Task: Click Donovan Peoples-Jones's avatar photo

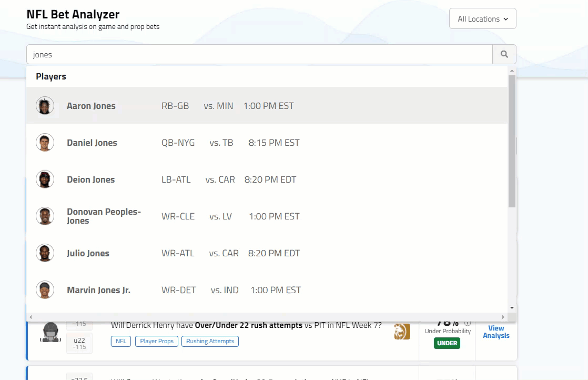Action: tap(45, 216)
